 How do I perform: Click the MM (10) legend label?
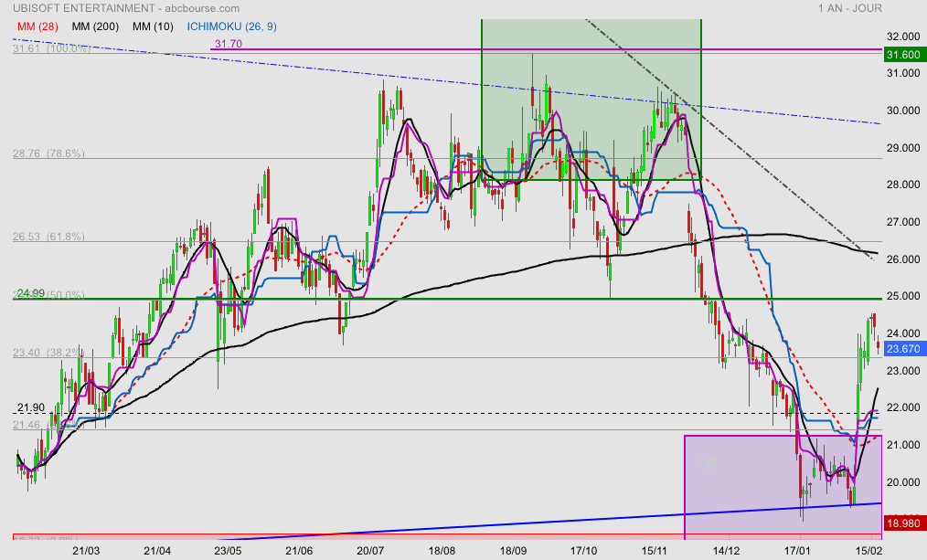153,26
